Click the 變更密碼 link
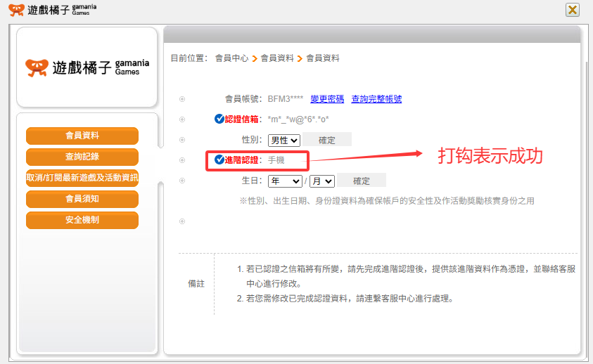Viewport: 593px width, 364px height. tap(327, 99)
